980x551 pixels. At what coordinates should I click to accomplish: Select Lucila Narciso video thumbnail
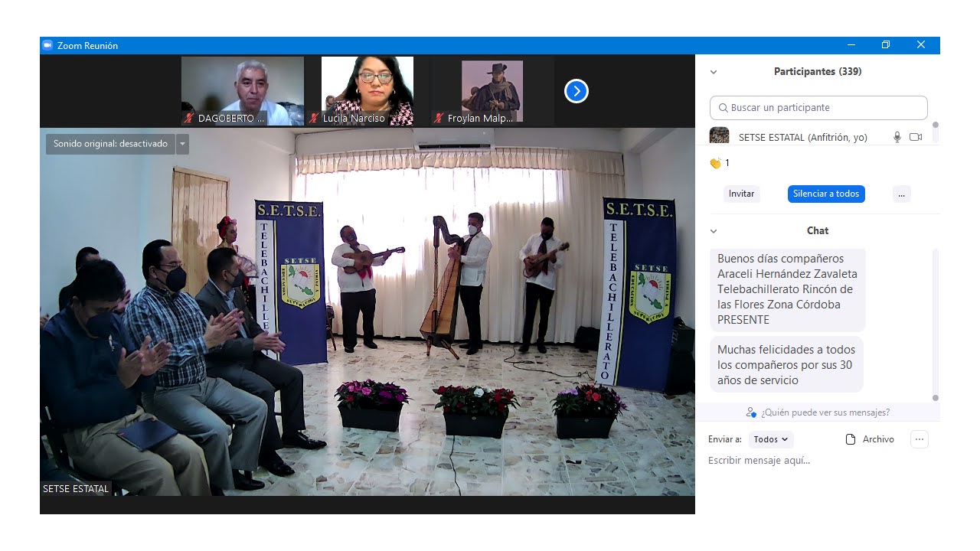pos(367,90)
